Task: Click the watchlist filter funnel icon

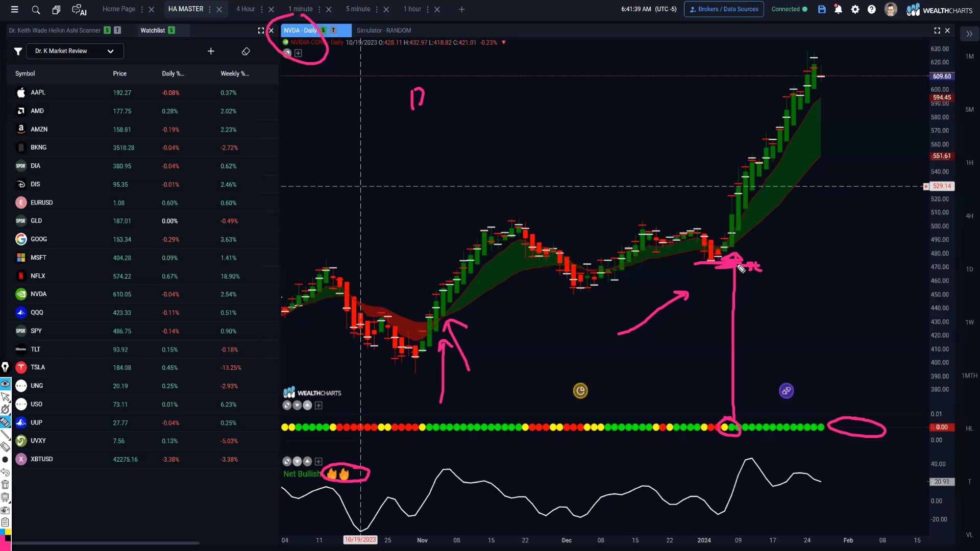Action: click(x=18, y=51)
